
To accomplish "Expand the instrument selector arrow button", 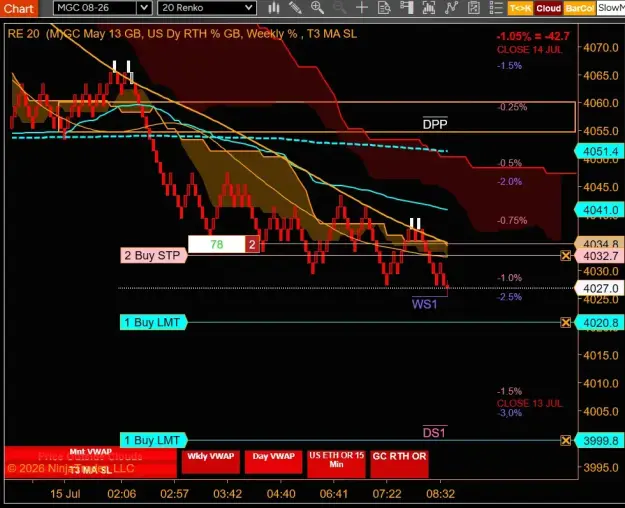I will point(144,8).
